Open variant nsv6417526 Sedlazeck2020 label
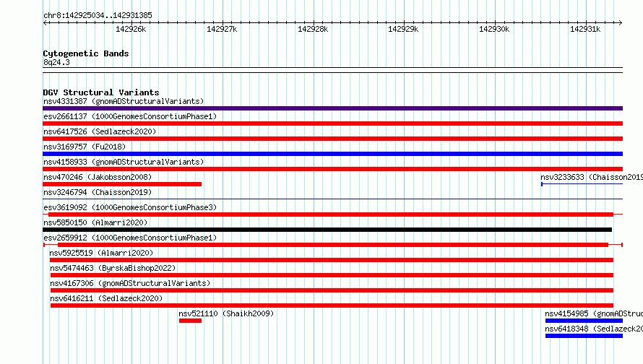 [100, 131]
